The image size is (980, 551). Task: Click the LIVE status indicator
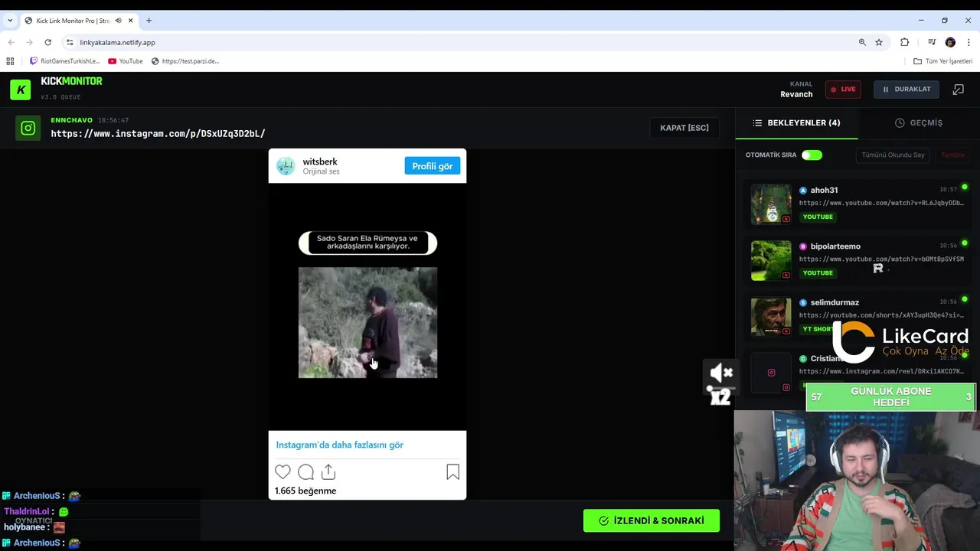tap(843, 90)
